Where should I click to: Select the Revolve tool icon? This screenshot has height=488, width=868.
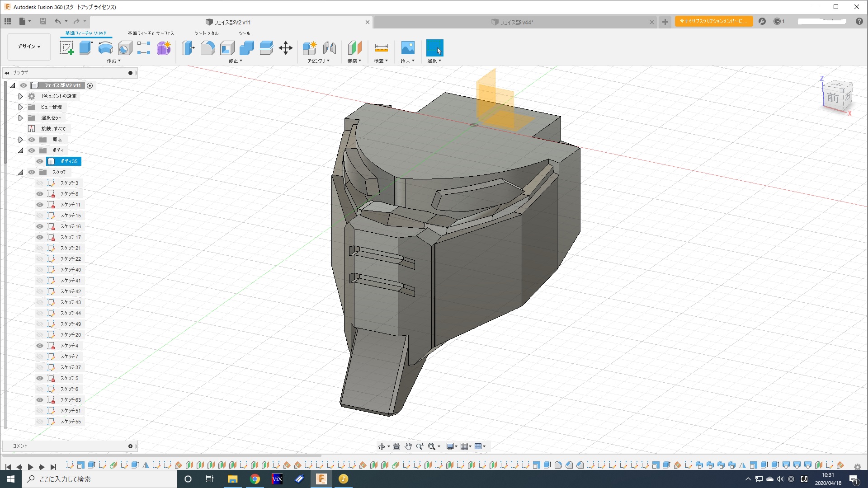[x=105, y=48]
